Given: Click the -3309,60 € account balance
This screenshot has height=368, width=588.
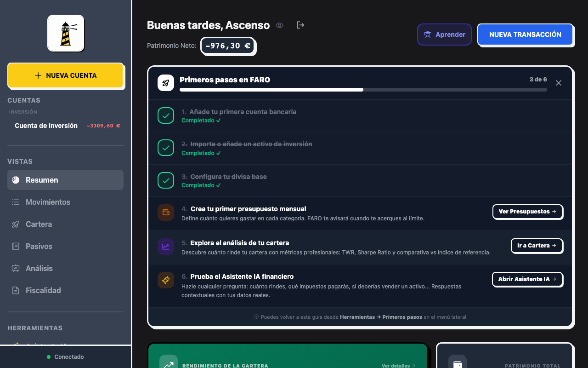Looking at the screenshot, I should click(104, 126).
